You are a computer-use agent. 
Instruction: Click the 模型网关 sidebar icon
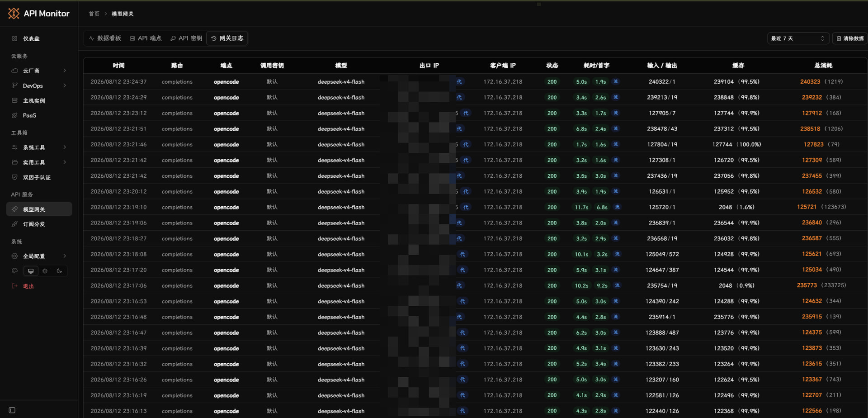click(x=14, y=209)
